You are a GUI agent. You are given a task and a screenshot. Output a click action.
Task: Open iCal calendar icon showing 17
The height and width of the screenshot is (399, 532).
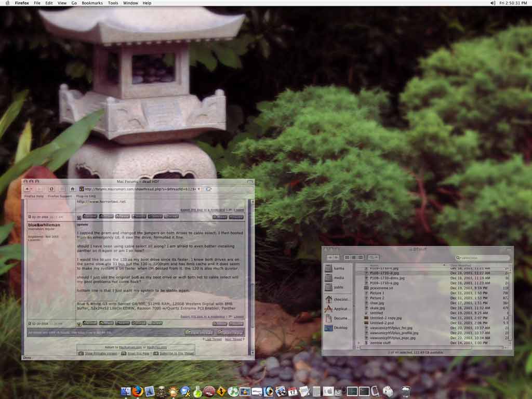(x=292, y=392)
